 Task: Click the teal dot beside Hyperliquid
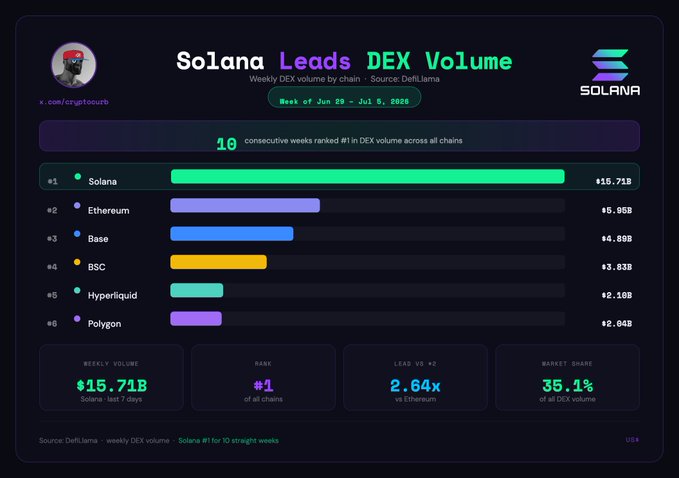tap(77, 290)
